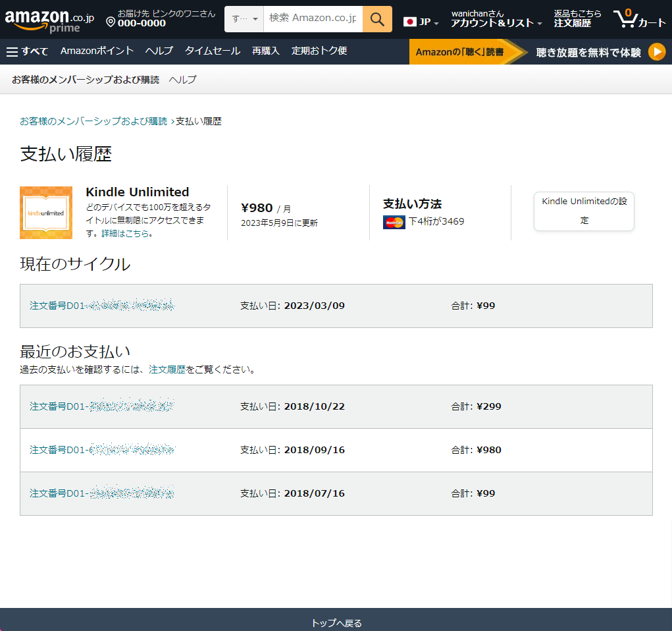Click the Kindle Unlimitedの設定 button
The width and height of the screenshot is (672, 631).
[584, 211]
